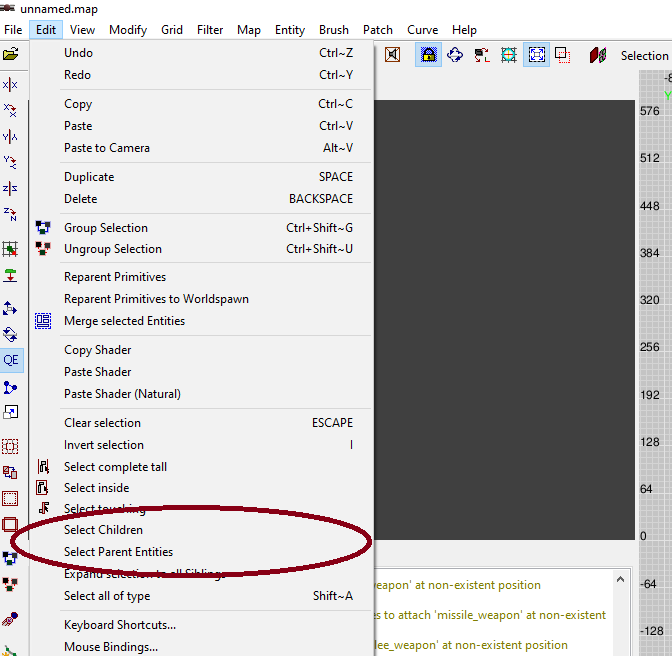
Task: Click Reparent Primitives to Worldspawn
Action: coord(156,299)
